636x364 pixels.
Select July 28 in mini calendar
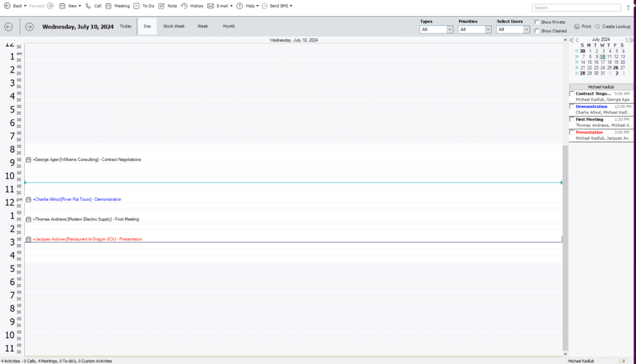(x=583, y=73)
